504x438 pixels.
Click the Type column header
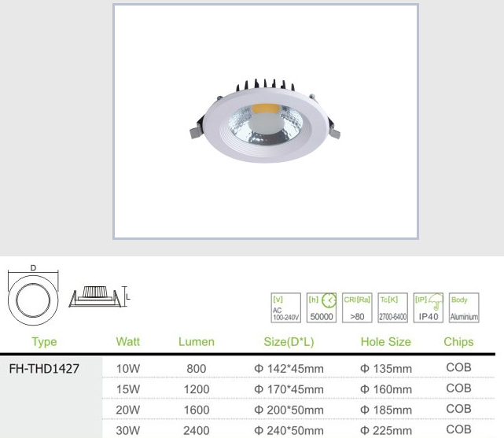click(44, 342)
